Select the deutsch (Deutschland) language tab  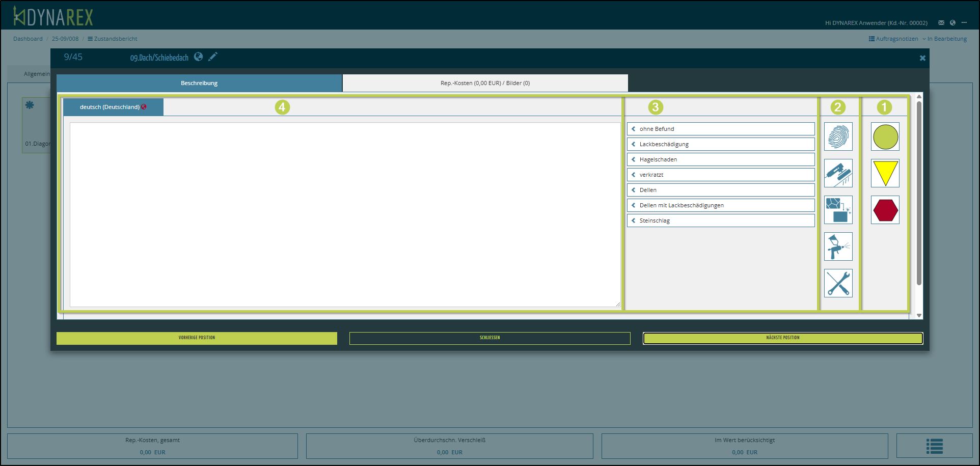tap(113, 107)
